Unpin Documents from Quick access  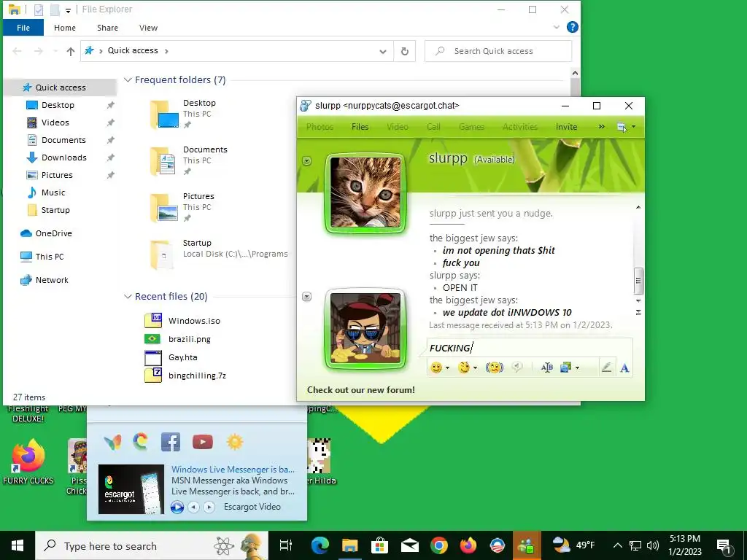point(111,140)
